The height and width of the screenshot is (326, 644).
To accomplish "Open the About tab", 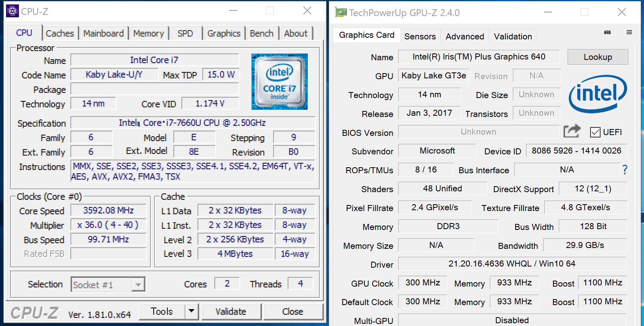I will tap(296, 33).
